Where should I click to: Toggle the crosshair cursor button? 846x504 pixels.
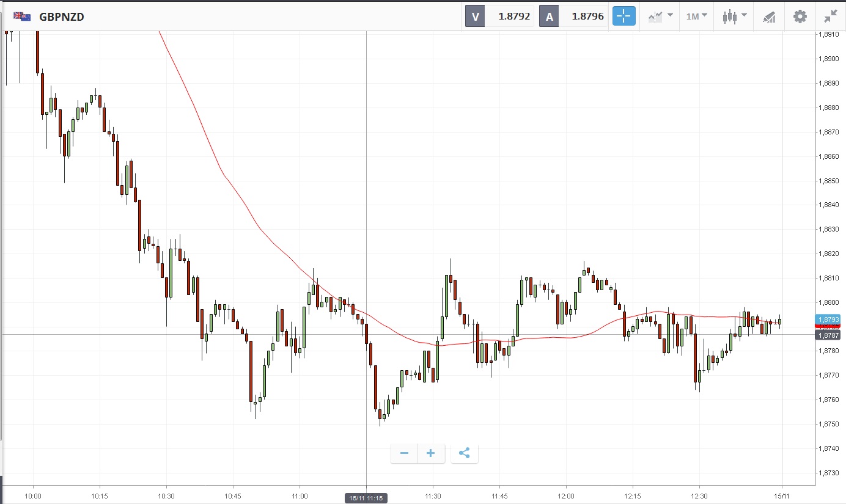tap(624, 16)
